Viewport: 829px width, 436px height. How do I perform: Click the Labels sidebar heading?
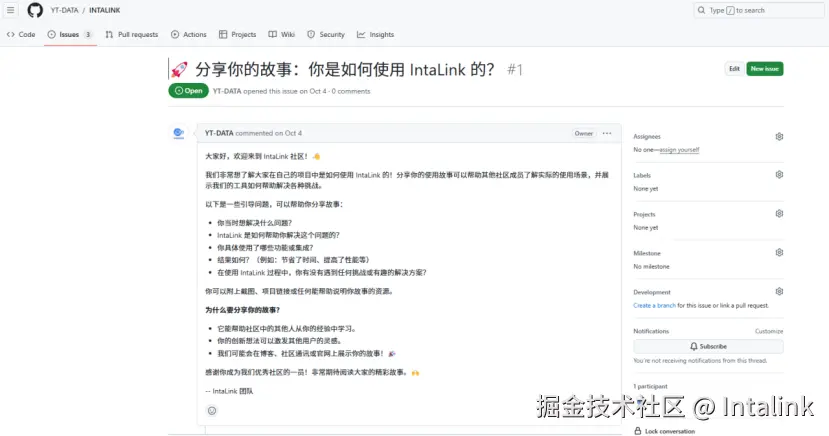pos(642,175)
